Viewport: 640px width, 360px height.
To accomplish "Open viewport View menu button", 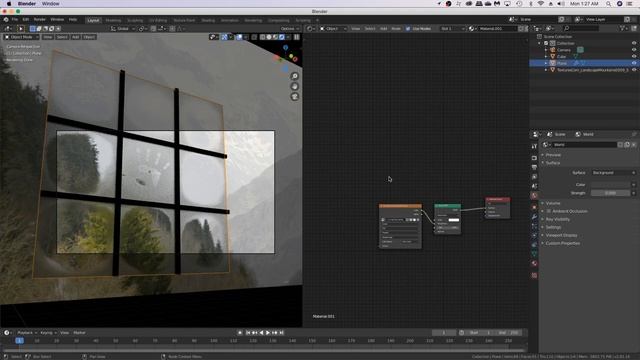I will pos(48,37).
